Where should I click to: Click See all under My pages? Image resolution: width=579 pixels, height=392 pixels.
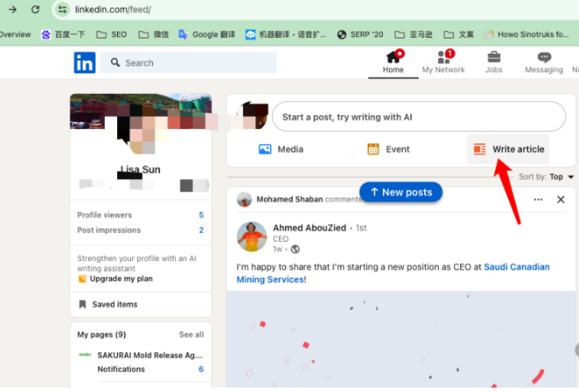191,335
